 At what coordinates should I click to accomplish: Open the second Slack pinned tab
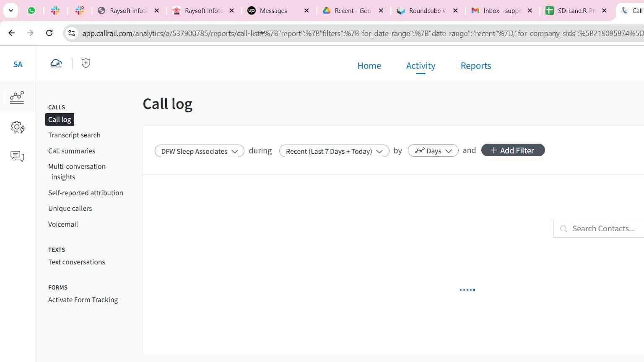(80, 10)
